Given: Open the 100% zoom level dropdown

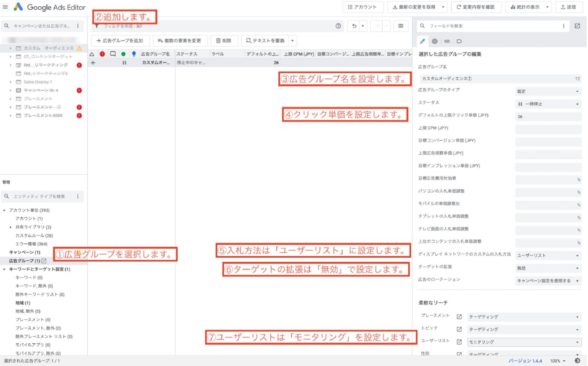Looking at the screenshot, I should [558, 361].
